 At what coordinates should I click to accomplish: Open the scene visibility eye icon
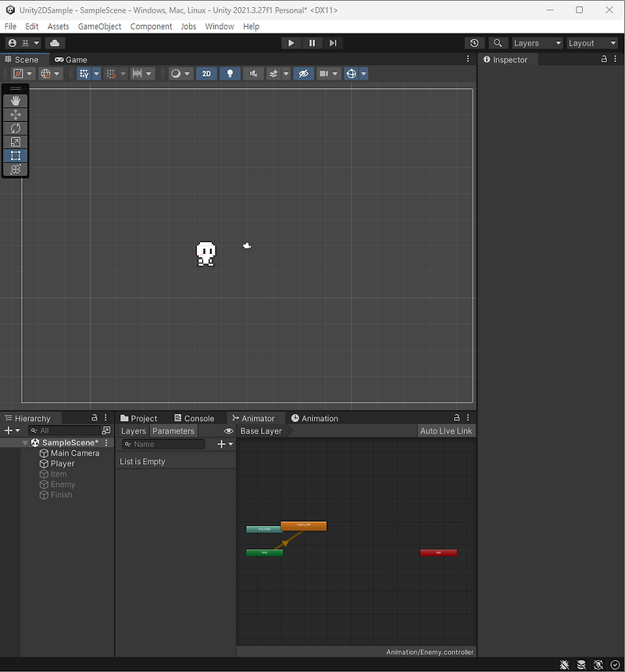(x=303, y=73)
